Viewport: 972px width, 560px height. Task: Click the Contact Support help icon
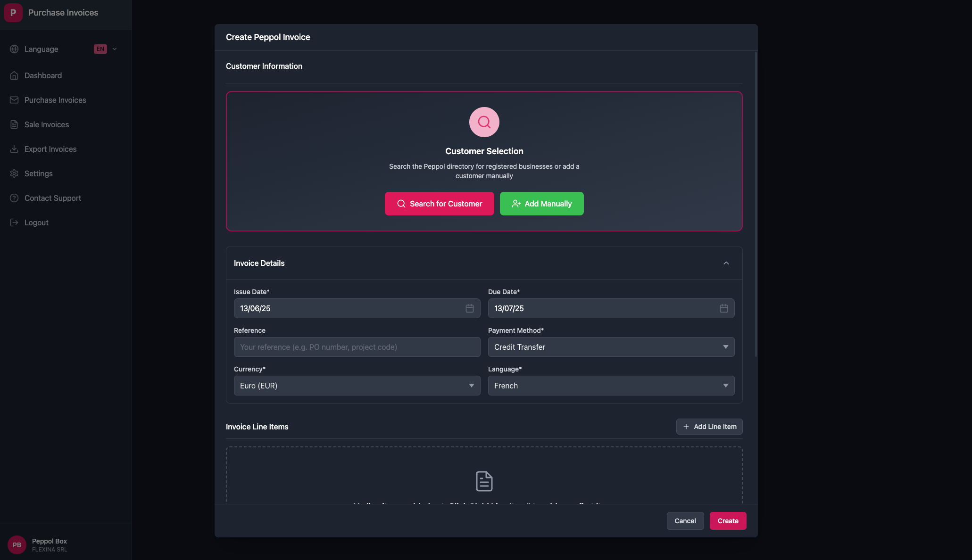point(14,198)
